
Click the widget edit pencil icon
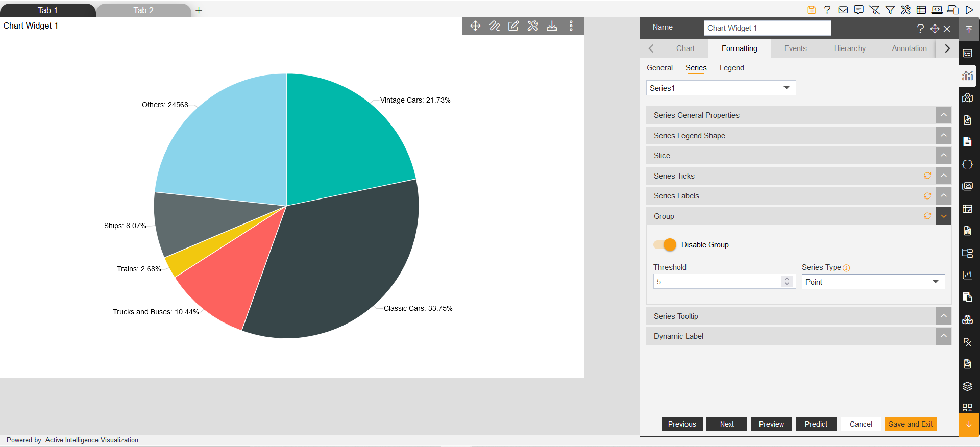point(513,26)
